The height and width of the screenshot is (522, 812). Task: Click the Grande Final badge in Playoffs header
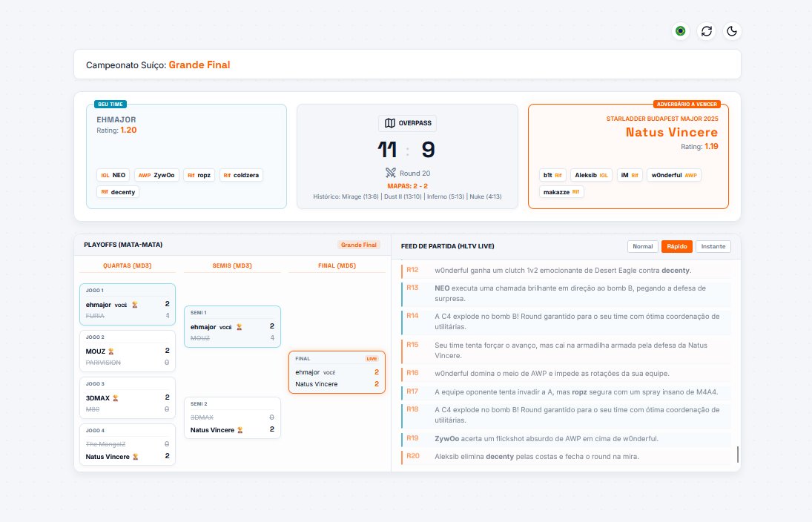(358, 245)
